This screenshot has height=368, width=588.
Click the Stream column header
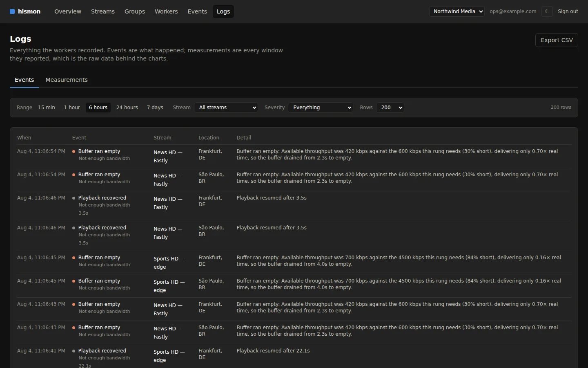click(x=163, y=138)
